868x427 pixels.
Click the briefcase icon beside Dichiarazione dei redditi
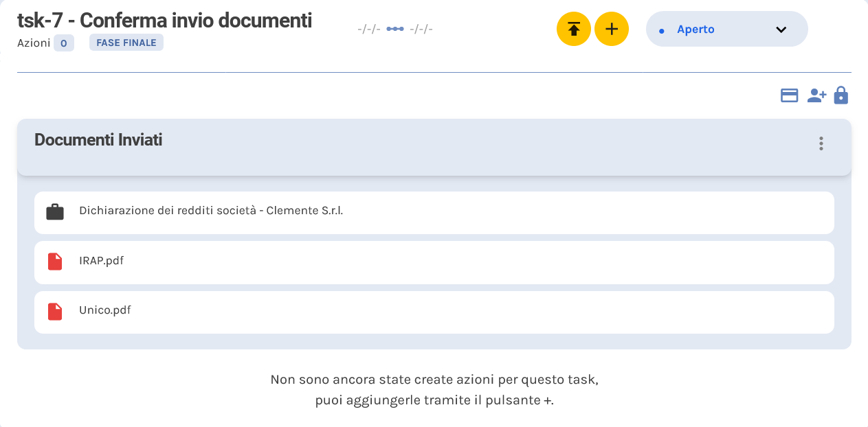[54, 212]
